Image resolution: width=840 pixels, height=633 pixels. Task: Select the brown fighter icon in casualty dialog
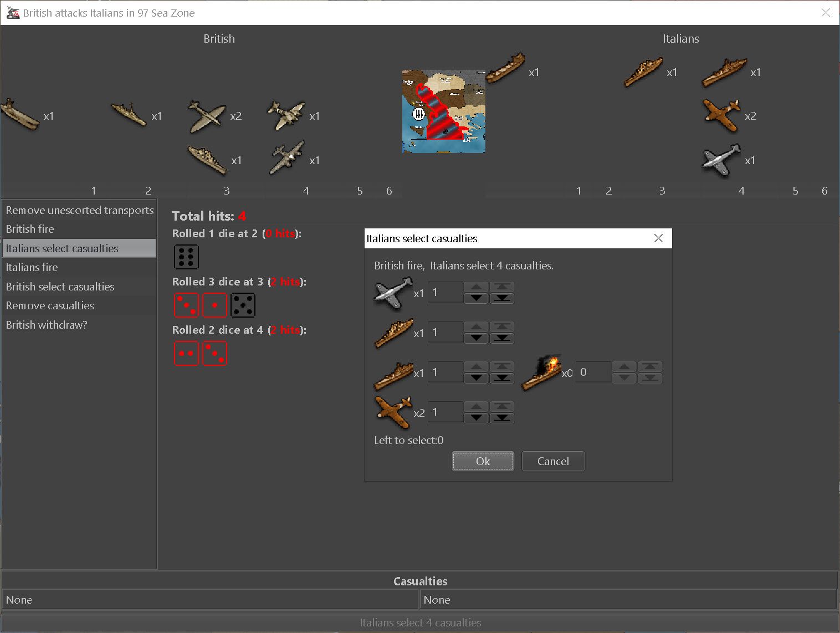pyautogui.click(x=393, y=412)
